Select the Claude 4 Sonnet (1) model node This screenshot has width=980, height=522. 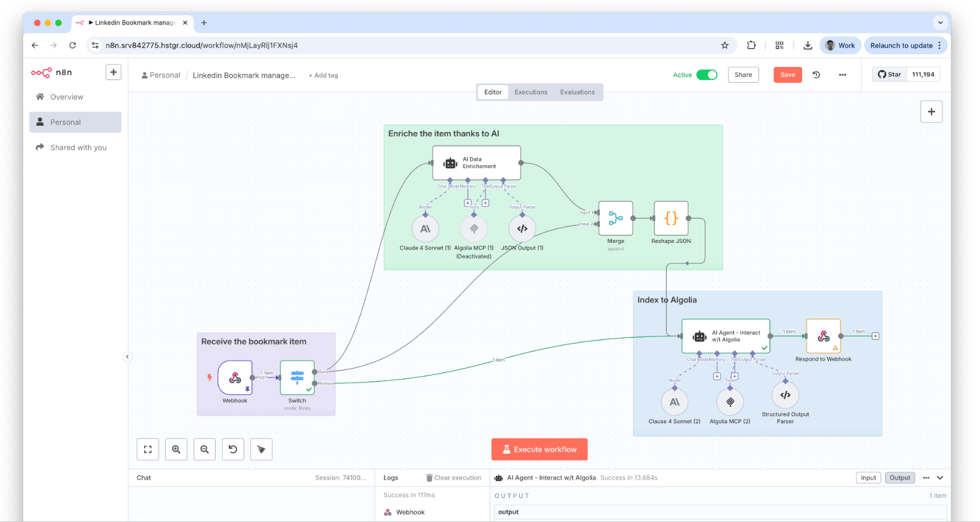[425, 229]
